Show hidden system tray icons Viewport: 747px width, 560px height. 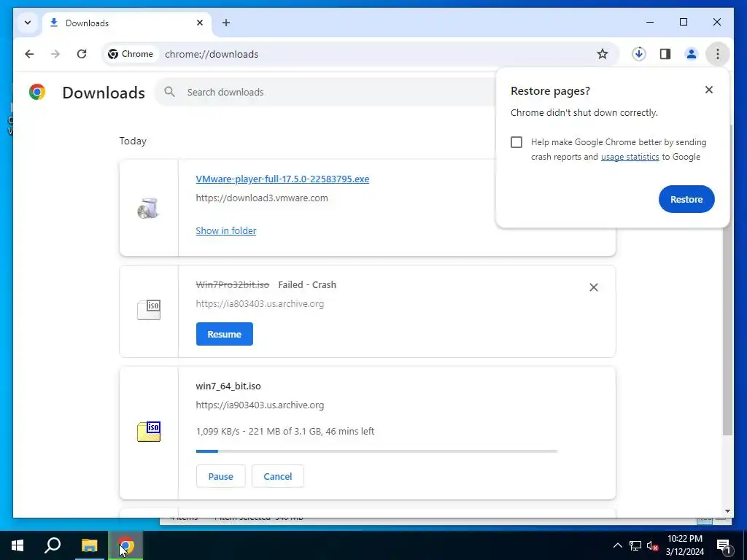617,545
